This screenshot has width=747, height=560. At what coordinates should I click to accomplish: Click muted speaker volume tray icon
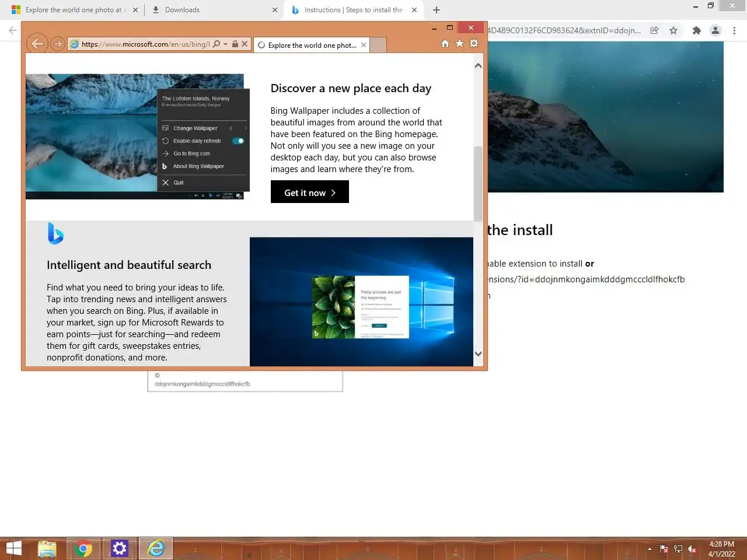pos(692,549)
